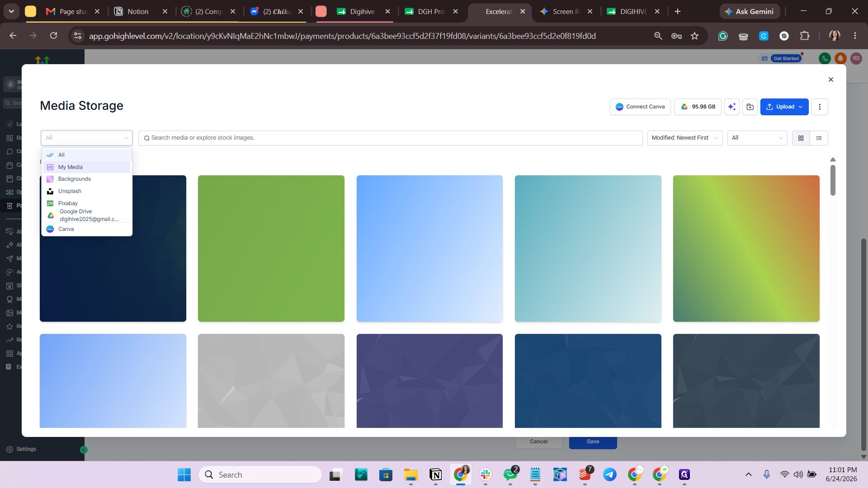Select the purple polygon background thumbnail
This screenshot has width=868, height=488.
[x=429, y=381]
